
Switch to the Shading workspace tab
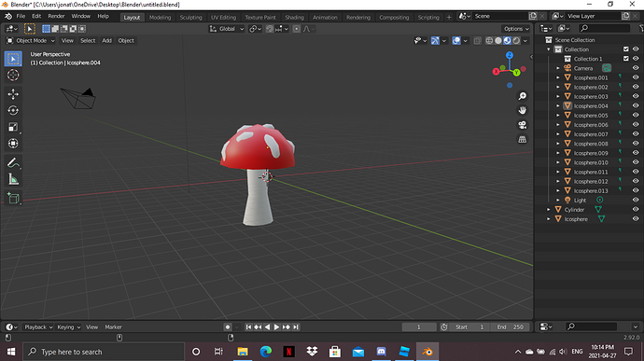pyautogui.click(x=295, y=17)
